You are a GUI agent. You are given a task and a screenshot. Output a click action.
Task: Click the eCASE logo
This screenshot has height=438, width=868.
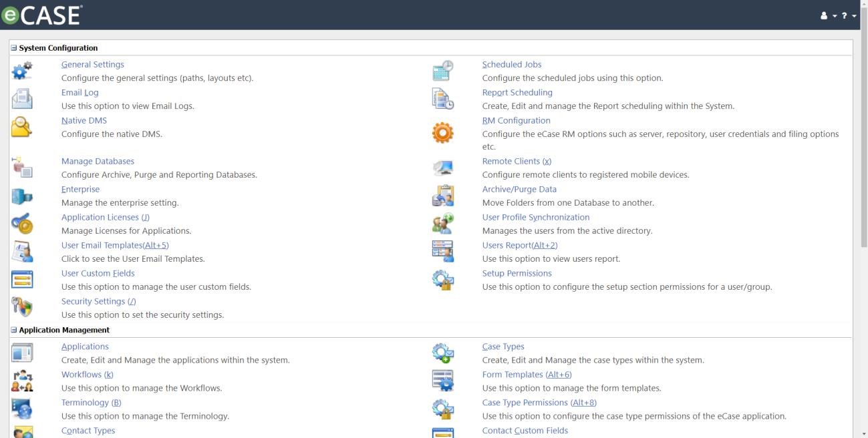pyautogui.click(x=42, y=15)
